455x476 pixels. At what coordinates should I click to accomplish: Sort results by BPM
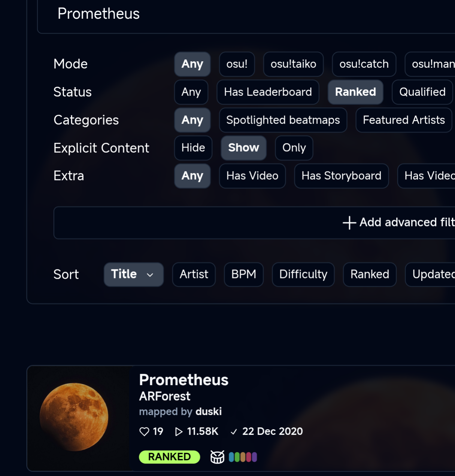243,274
